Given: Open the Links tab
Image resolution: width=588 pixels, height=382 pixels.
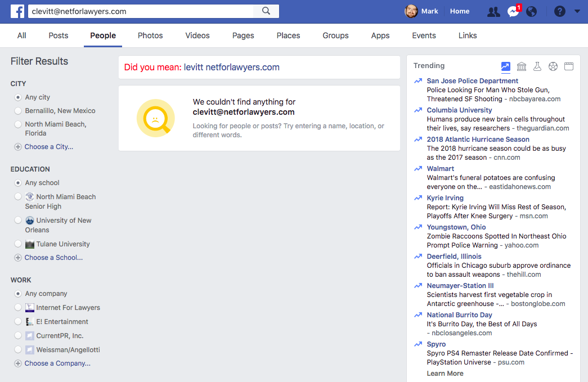Looking at the screenshot, I should 467,35.
